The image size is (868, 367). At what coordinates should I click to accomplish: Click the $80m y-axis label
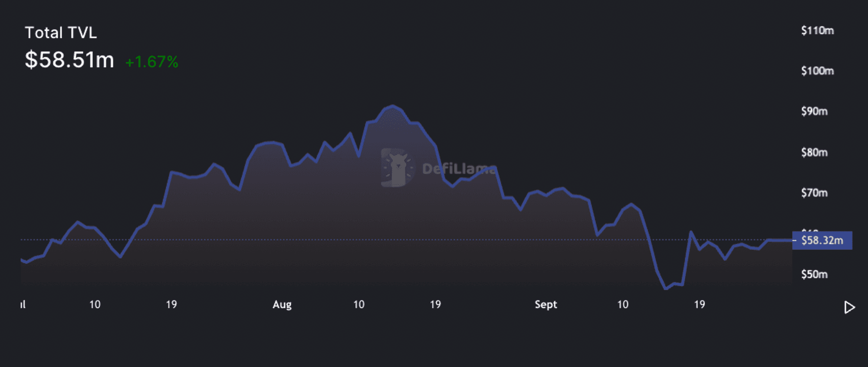[814, 152]
